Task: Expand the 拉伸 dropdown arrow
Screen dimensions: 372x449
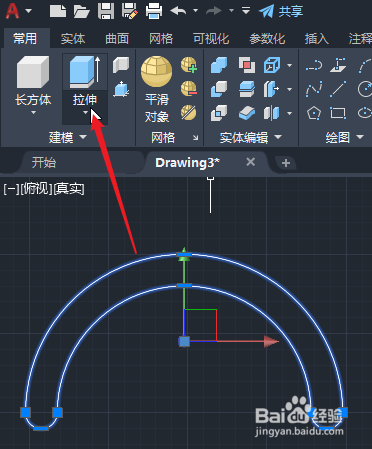Action: coord(85,113)
